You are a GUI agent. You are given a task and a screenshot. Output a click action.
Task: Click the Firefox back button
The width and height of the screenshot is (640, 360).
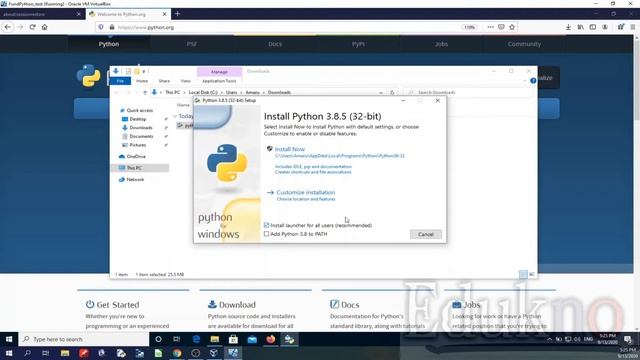8,27
